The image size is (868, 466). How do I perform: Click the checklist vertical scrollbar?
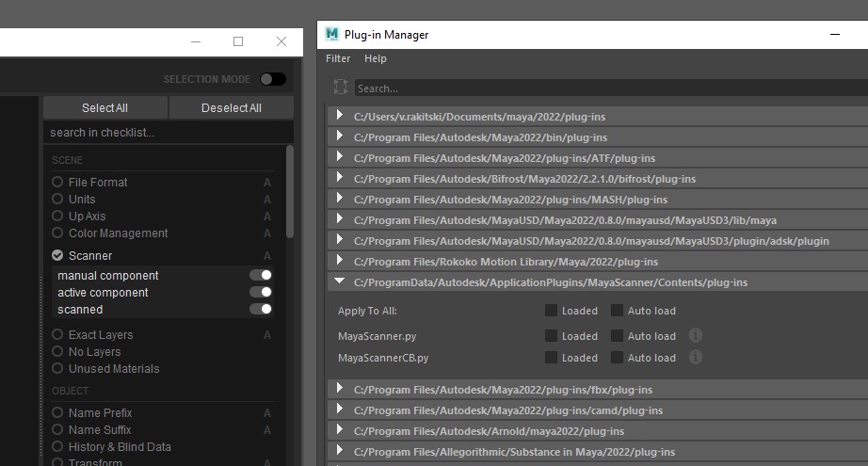point(290,192)
